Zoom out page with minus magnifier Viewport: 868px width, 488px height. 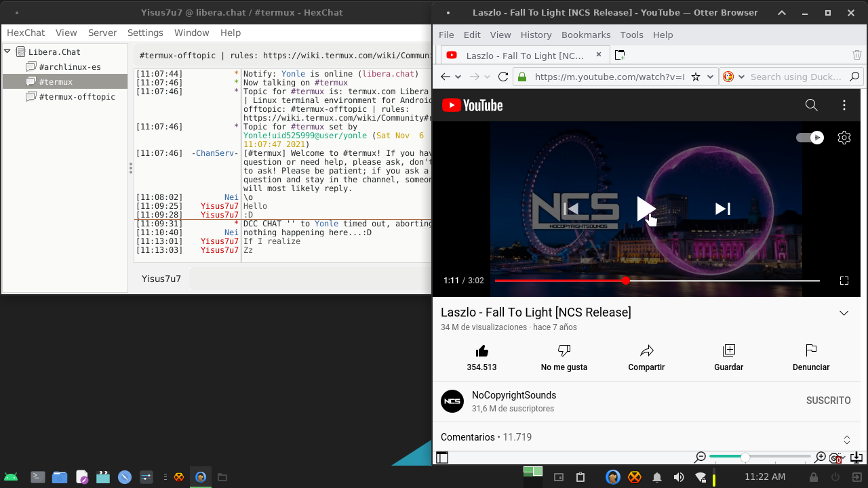click(701, 457)
